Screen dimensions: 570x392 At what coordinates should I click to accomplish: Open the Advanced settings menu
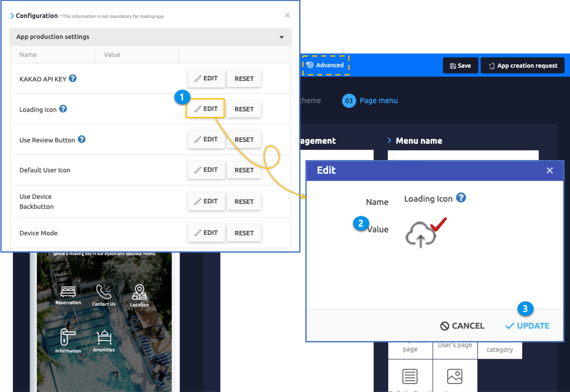[325, 65]
